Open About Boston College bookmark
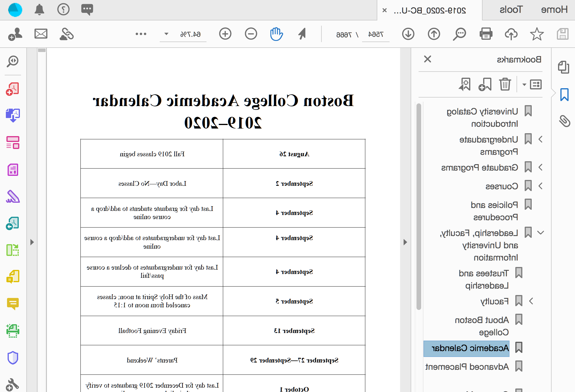Image resolution: width=575 pixels, height=392 pixels. (482, 326)
